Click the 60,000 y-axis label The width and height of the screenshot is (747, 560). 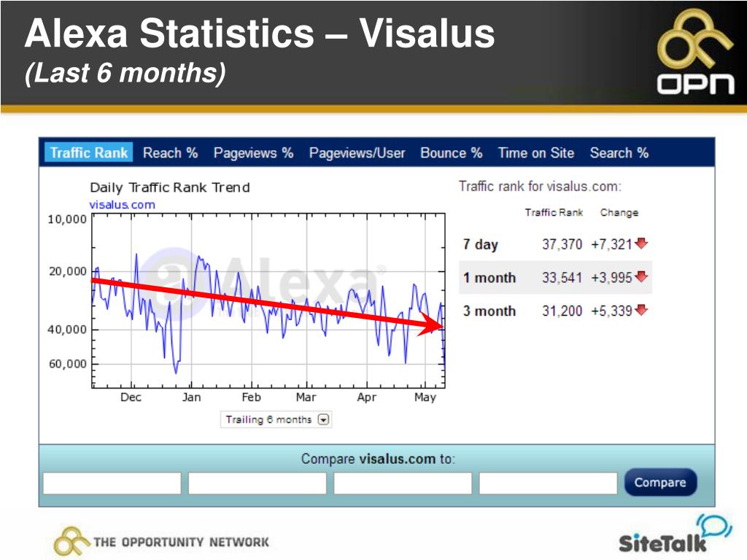[68, 365]
